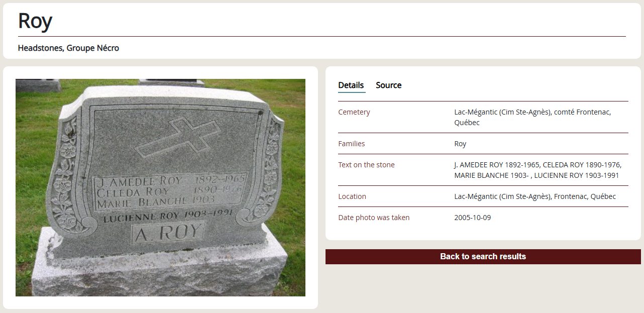Click the Cemetery field label

(354, 112)
